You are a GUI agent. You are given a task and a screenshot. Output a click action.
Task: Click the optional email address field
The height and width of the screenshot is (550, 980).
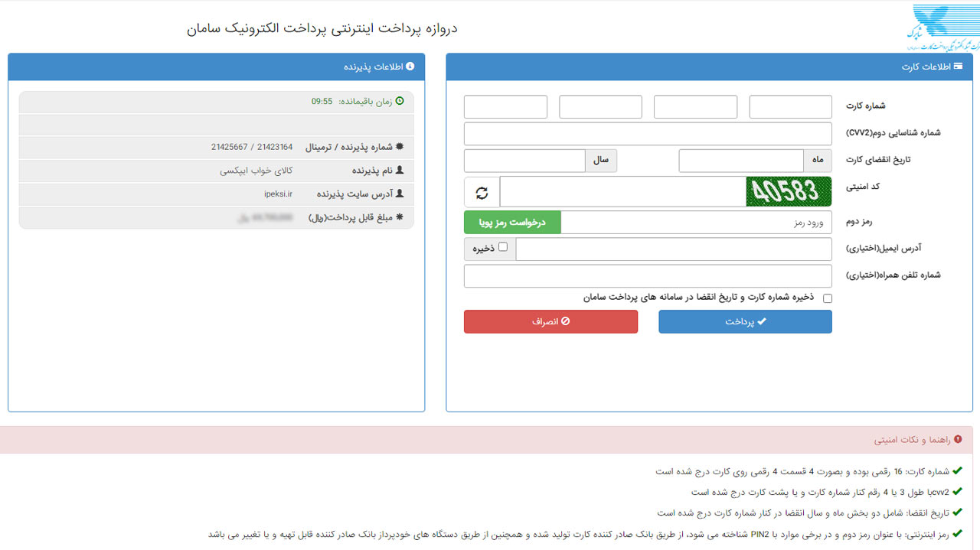coord(674,249)
